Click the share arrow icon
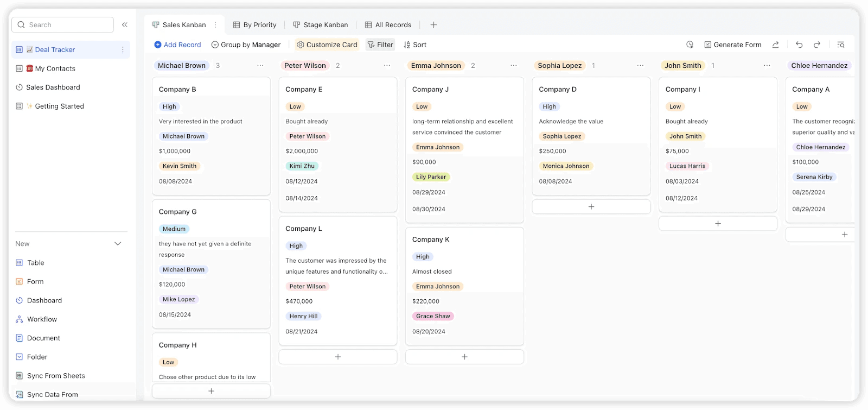 776,45
